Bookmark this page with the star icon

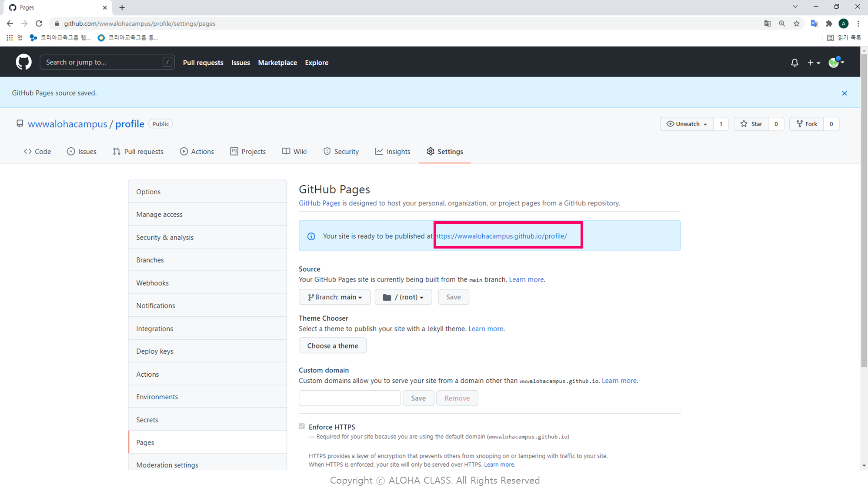pos(796,23)
